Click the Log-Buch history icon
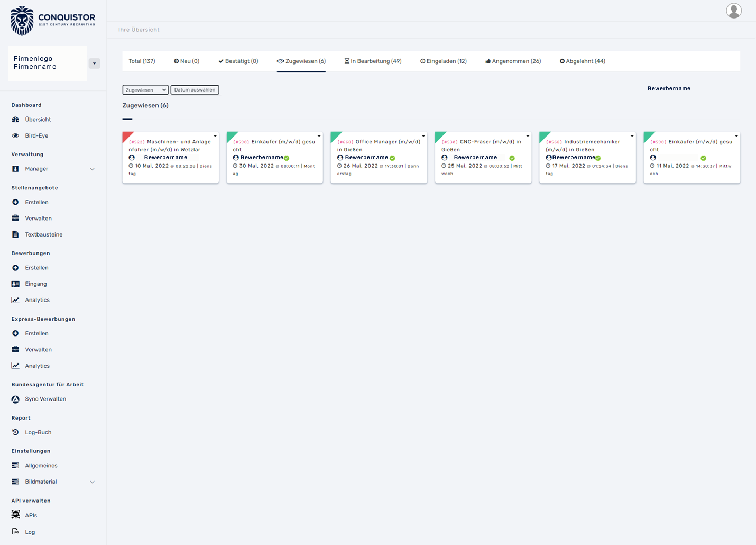The width and height of the screenshot is (756, 545). point(15,432)
